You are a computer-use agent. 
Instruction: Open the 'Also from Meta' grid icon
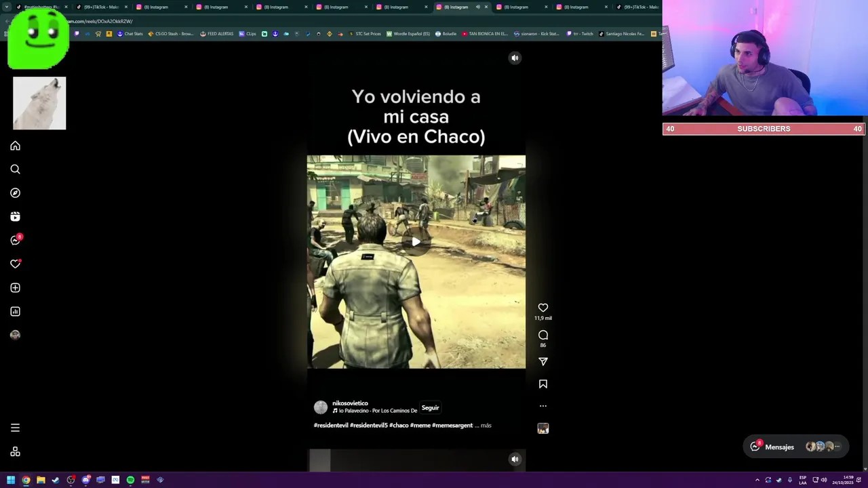pyautogui.click(x=15, y=452)
